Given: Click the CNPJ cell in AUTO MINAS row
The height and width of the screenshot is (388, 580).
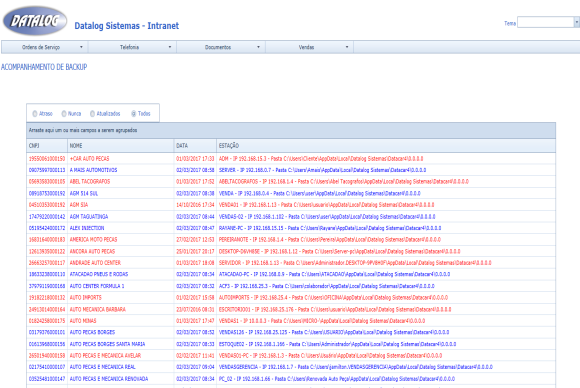Looking at the screenshot, I should (x=47, y=321).
